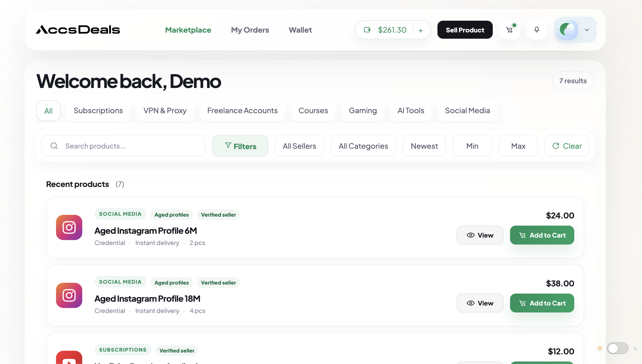Open the All Categories dropdown
The image size is (642, 364).
[x=364, y=146]
